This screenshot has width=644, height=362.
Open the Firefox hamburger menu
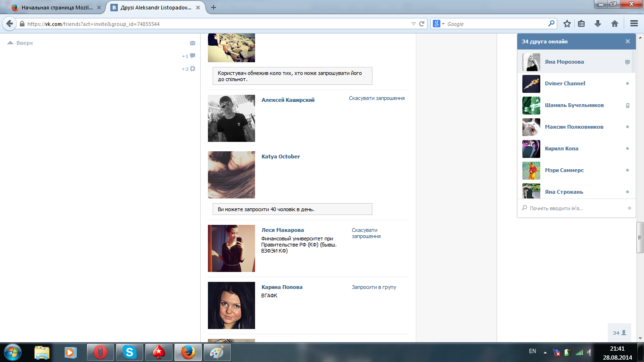click(634, 24)
